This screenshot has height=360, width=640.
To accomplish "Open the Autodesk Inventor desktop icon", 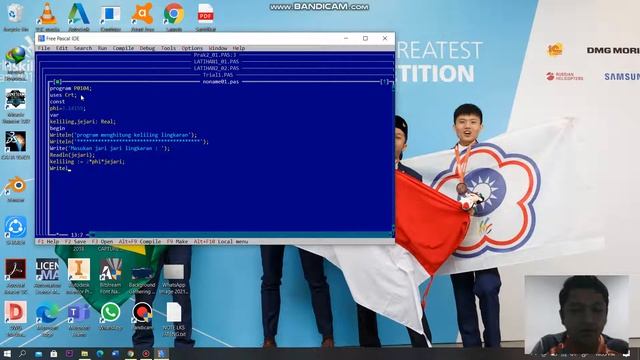I will [79, 276].
